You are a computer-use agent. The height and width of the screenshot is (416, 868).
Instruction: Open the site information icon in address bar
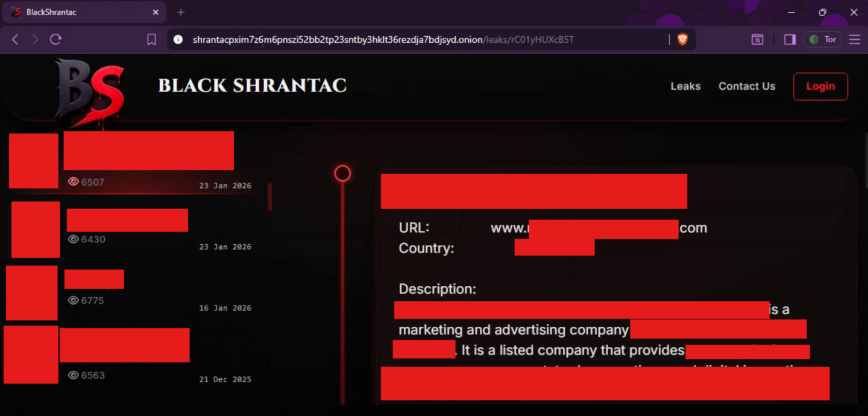coord(178,40)
